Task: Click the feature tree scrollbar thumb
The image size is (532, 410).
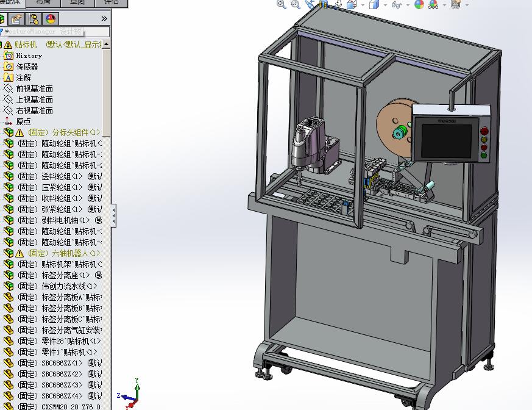Action: click(x=106, y=93)
